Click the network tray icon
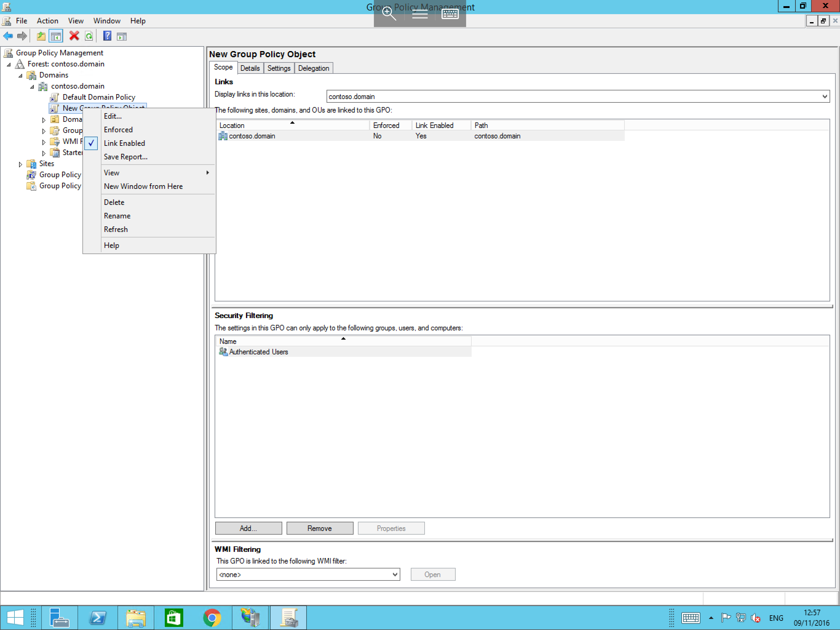This screenshot has height=630, width=840. [740, 618]
